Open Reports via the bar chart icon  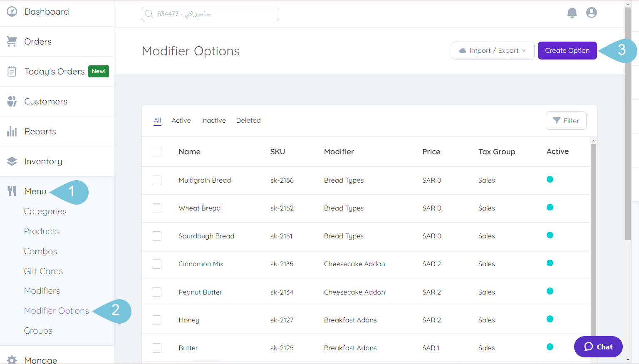(x=12, y=131)
